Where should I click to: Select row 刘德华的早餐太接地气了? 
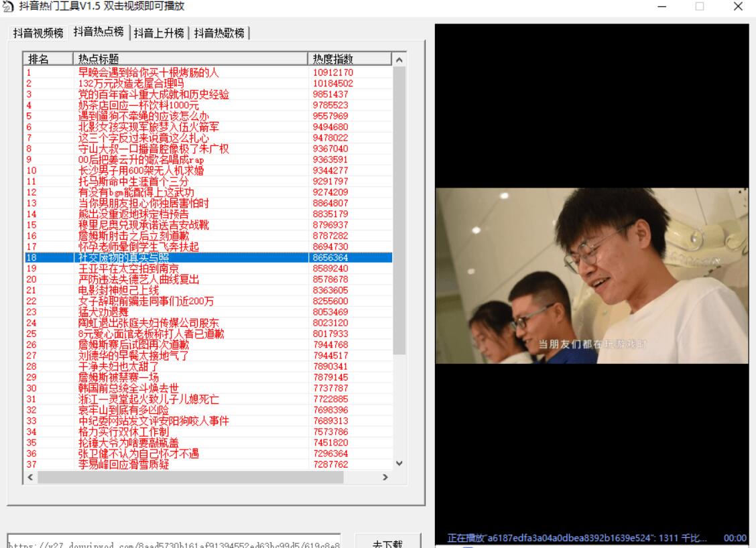[208, 356]
